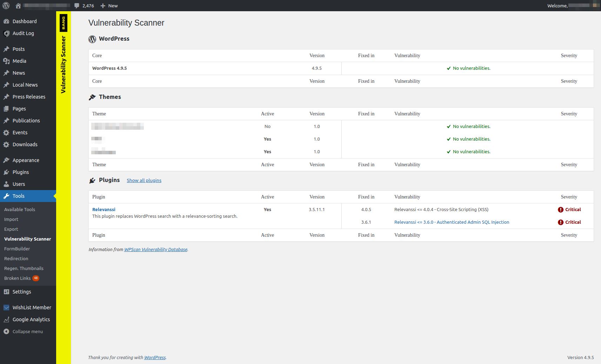Screen dimensions: 601x364
Task: Click the Fixed in 4.0.5 cell
Action: [366, 209]
